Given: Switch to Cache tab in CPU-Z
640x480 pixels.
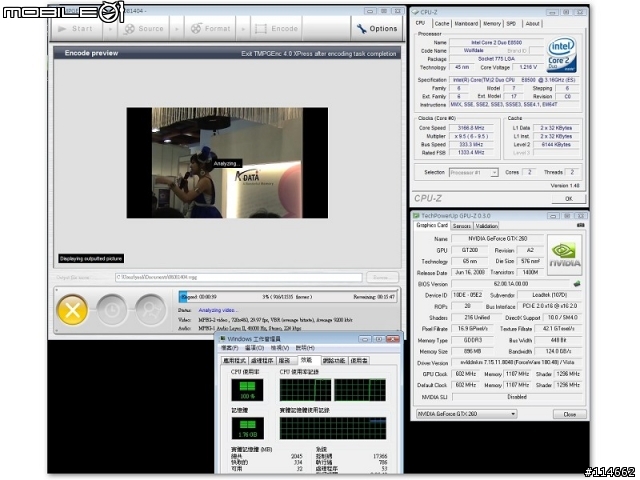Looking at the screenshot, I should [x=442, y=24].
